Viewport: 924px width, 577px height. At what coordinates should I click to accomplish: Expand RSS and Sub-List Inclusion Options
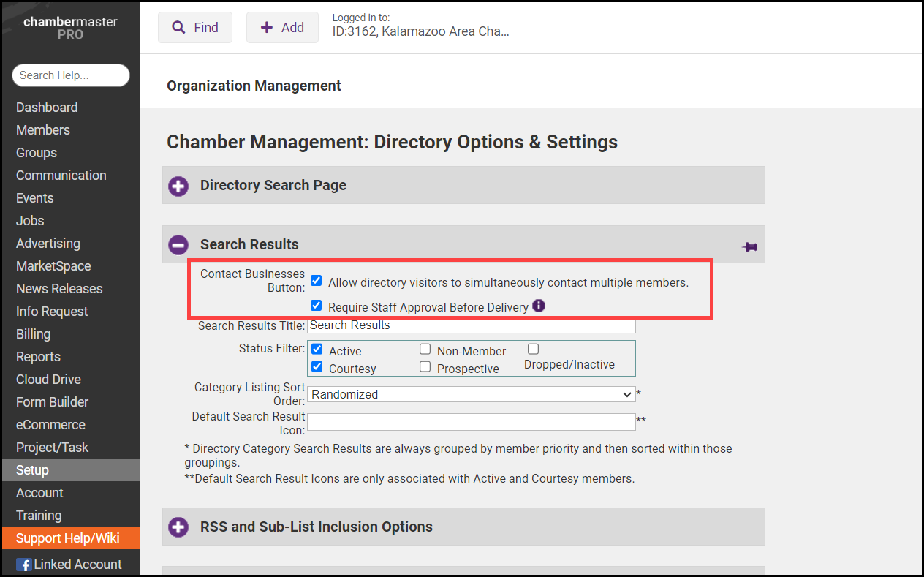178,527
